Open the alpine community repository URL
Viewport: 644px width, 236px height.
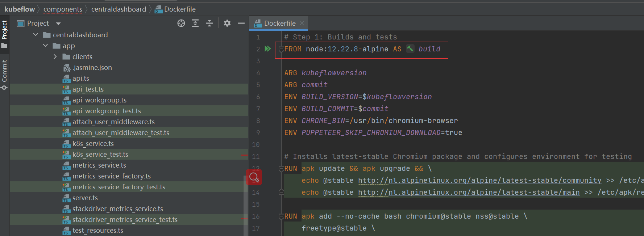479,180
